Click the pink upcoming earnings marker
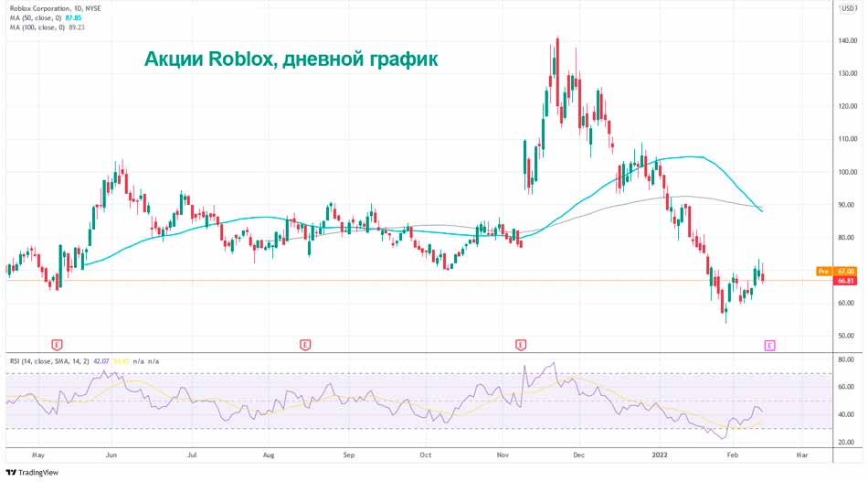 [769, 345]
